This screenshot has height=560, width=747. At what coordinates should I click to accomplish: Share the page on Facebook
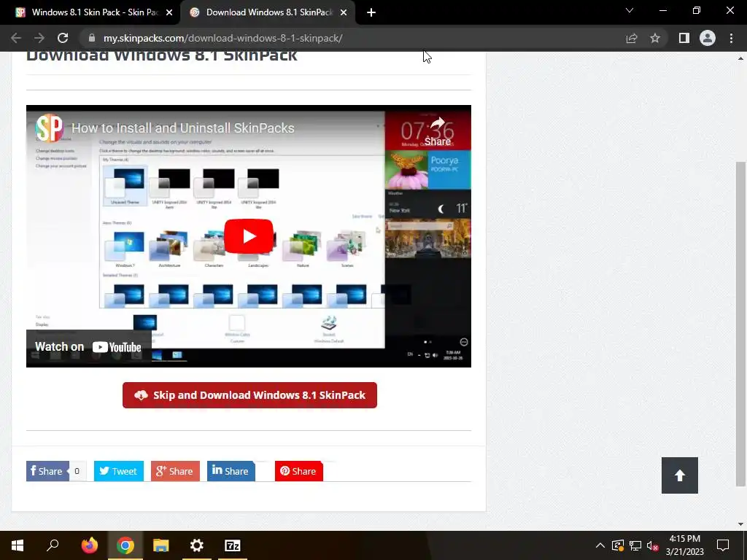click(47, 471)
